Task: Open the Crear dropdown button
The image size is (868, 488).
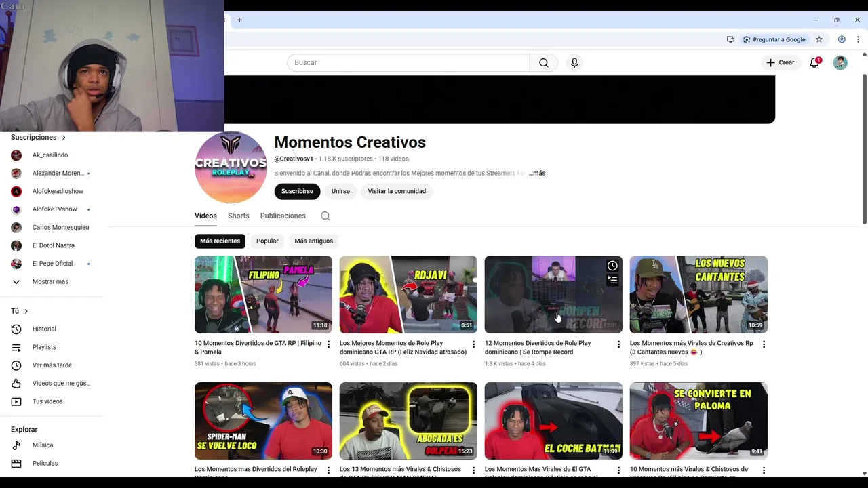Action: [780, 62]
